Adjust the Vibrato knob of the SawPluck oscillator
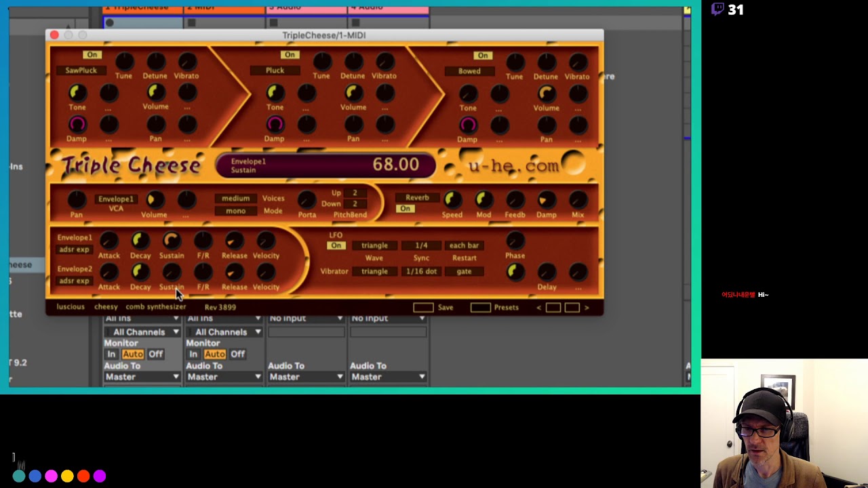Screen dimensions: 868x488 click(186, 62)
